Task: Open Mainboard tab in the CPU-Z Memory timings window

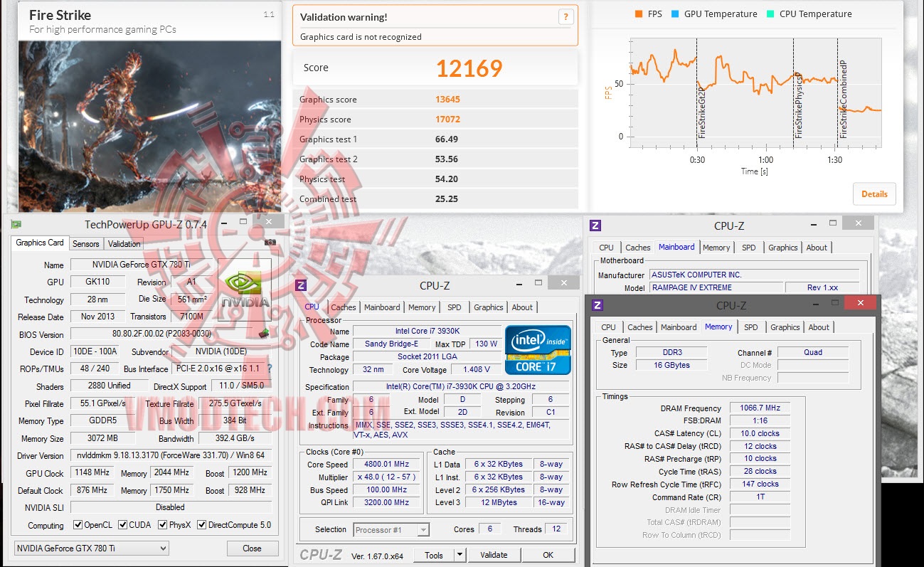Action: tap(679, 327)
